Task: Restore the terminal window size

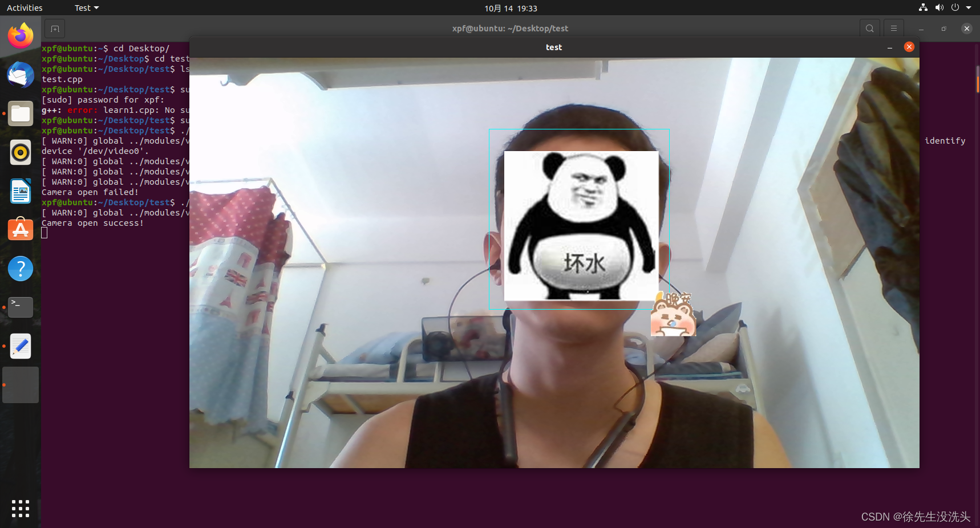Action: point(943,29)
